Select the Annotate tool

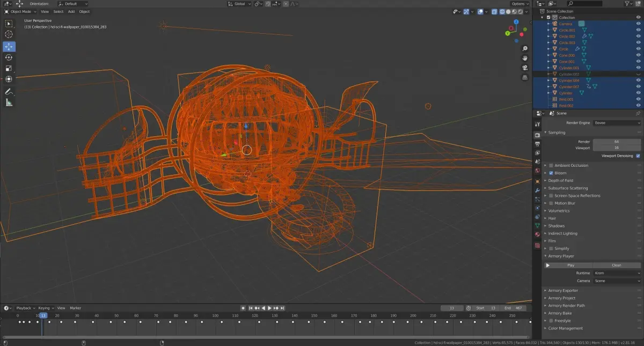(9, 92)
